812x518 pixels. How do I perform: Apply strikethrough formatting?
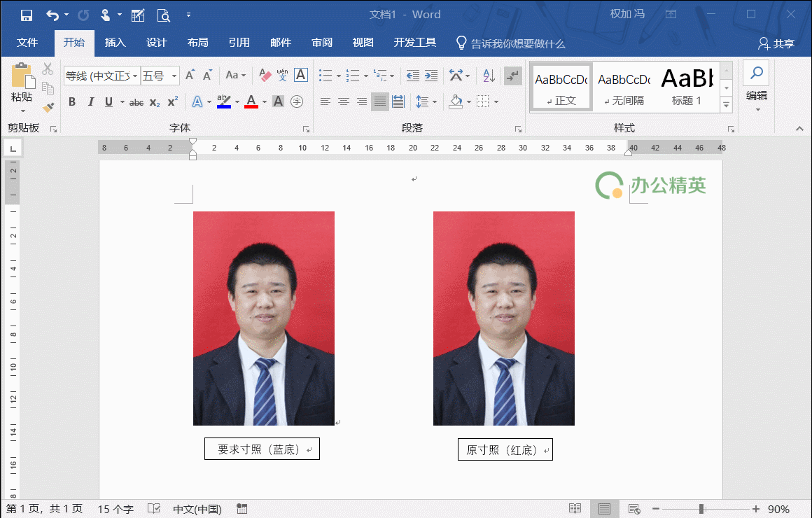pos(136,102)
